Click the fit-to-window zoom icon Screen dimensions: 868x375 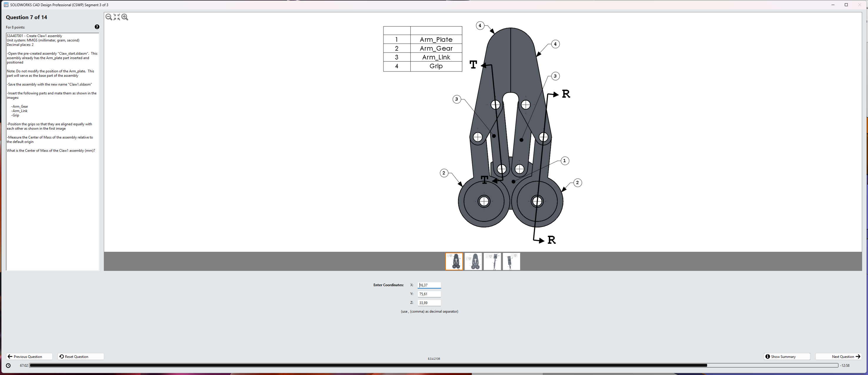point(116,17)
